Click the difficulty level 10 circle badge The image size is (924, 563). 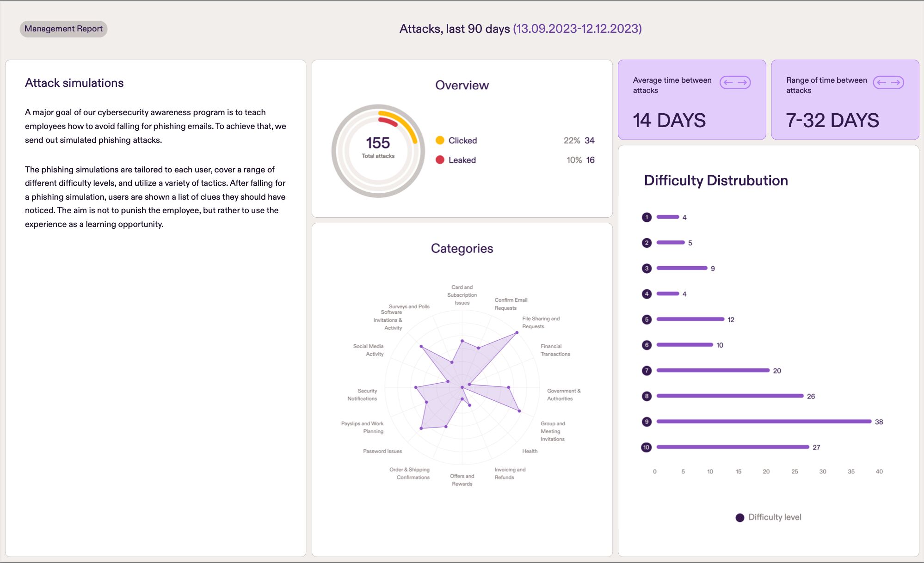click(647, 447)
